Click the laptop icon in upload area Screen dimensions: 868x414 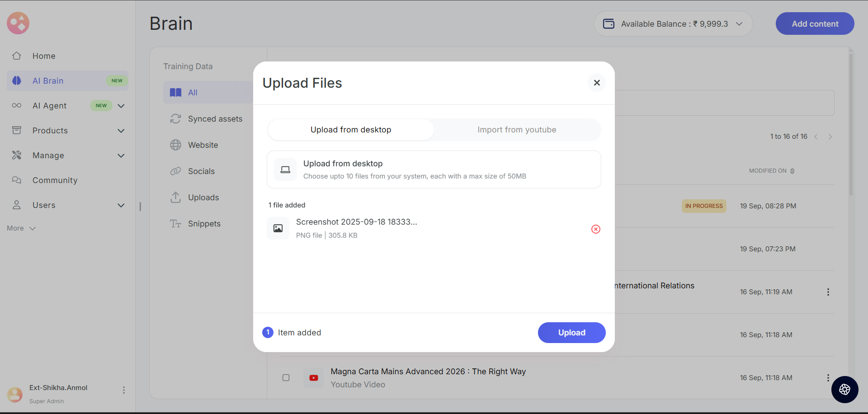click(285, 169)
